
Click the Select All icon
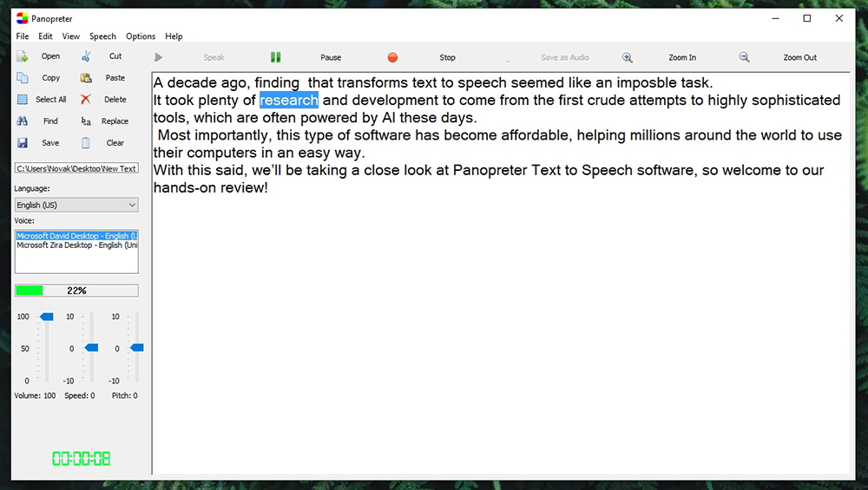[23, 100]
